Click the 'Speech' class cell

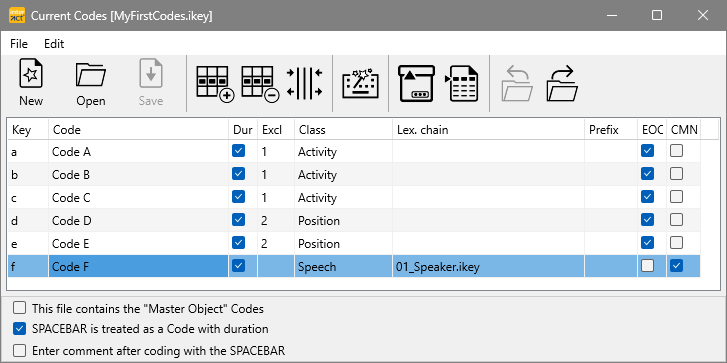click(x=344, y=266)
